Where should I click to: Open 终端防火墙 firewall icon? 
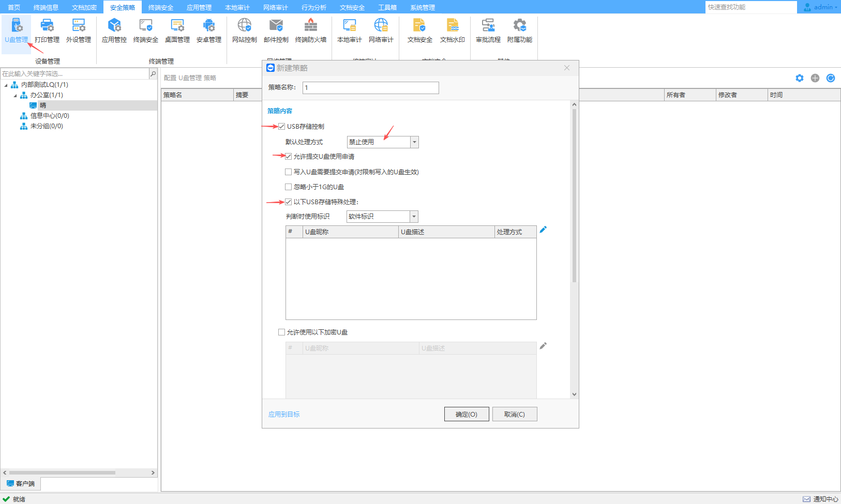pos(310,25)
